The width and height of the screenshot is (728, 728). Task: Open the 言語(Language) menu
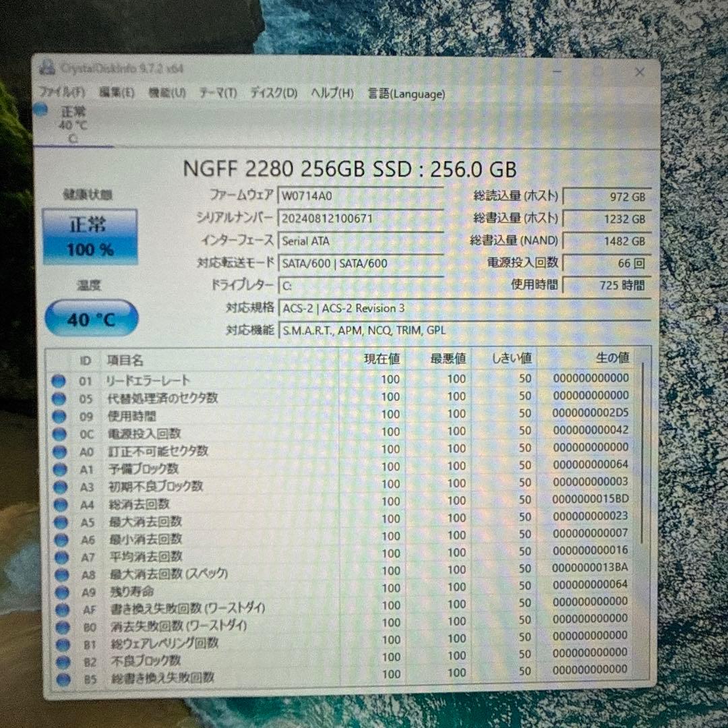pyautogui.click(x=405, y=94)
